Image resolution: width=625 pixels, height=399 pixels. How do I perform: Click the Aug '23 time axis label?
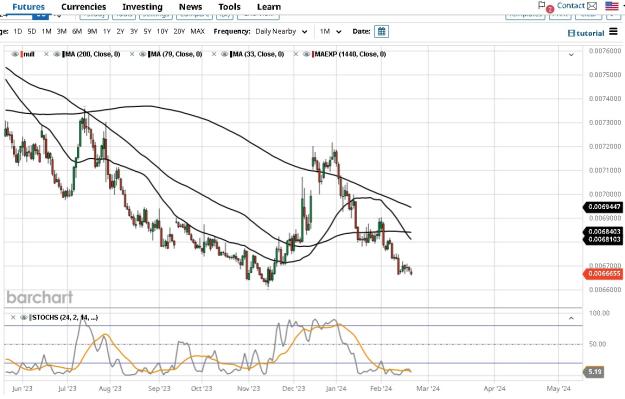110,389
